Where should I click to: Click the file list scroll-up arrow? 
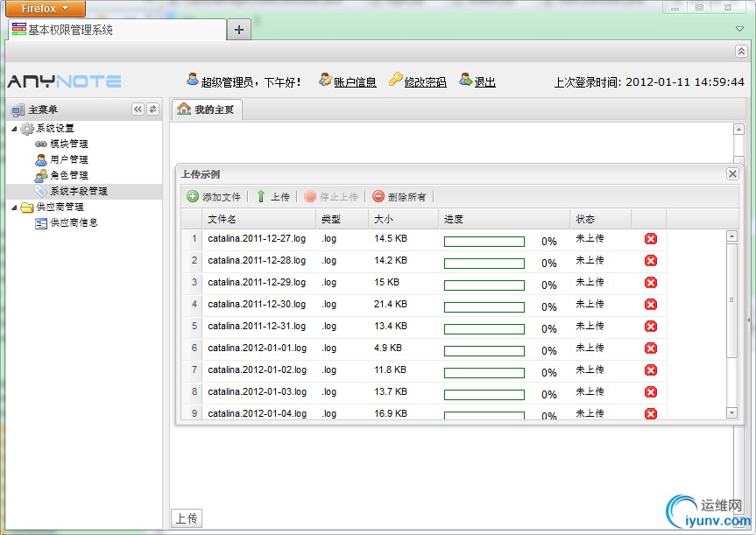731,236
